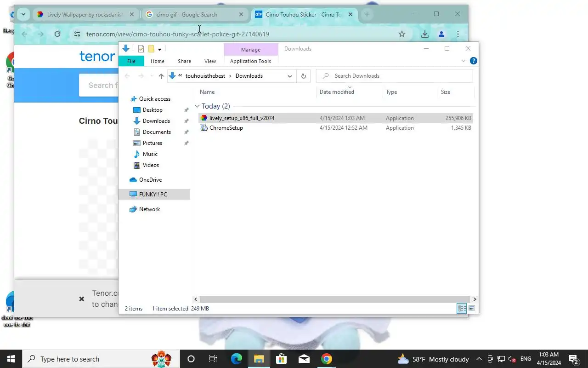Open the Windows Start menu
The width and height of the screenshot is (588, 368).
[11, 359]
